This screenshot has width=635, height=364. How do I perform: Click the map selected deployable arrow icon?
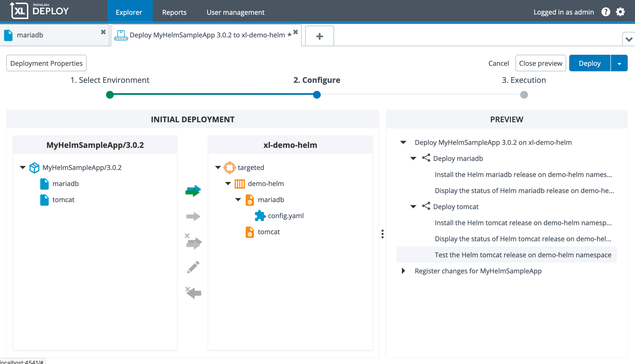193,216
